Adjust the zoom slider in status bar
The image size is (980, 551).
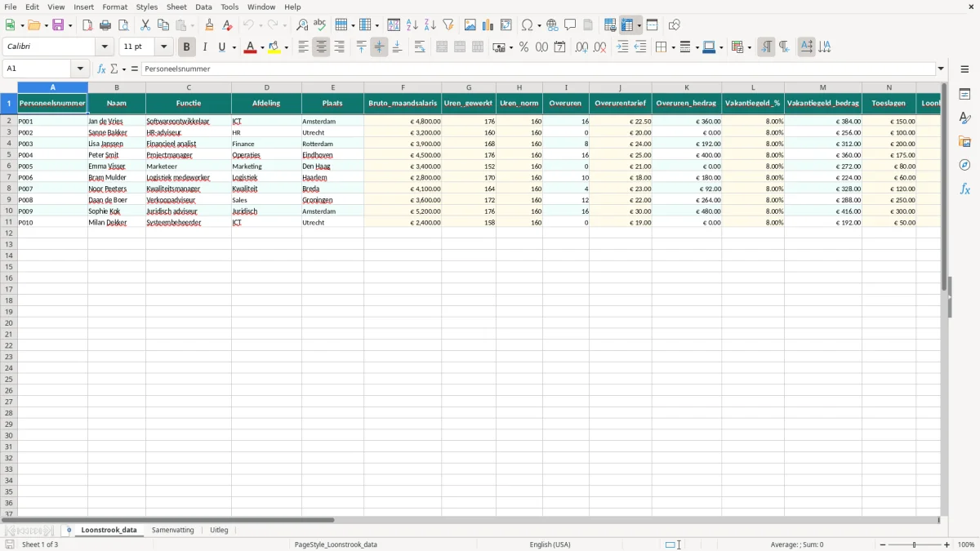coord(914,544)
